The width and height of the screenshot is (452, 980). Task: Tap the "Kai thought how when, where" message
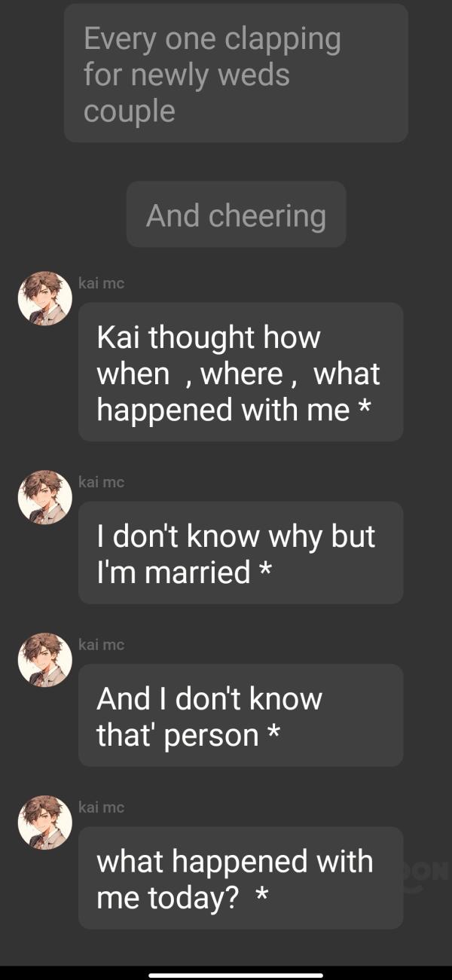pyautogui.click(x=240, y=372)
